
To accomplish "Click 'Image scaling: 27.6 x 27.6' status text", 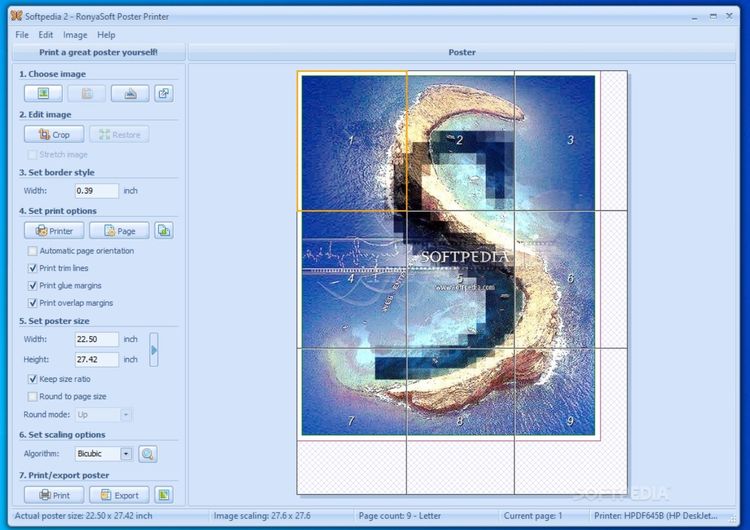I will click(262, 516).
